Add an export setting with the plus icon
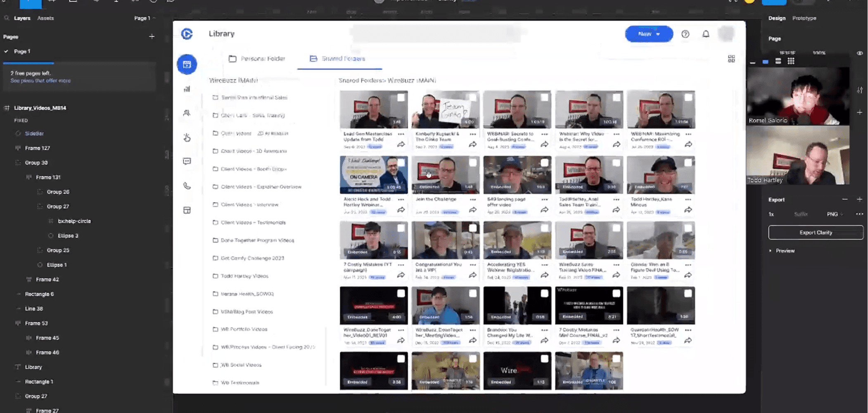The image size is (868, 413). 859,199
